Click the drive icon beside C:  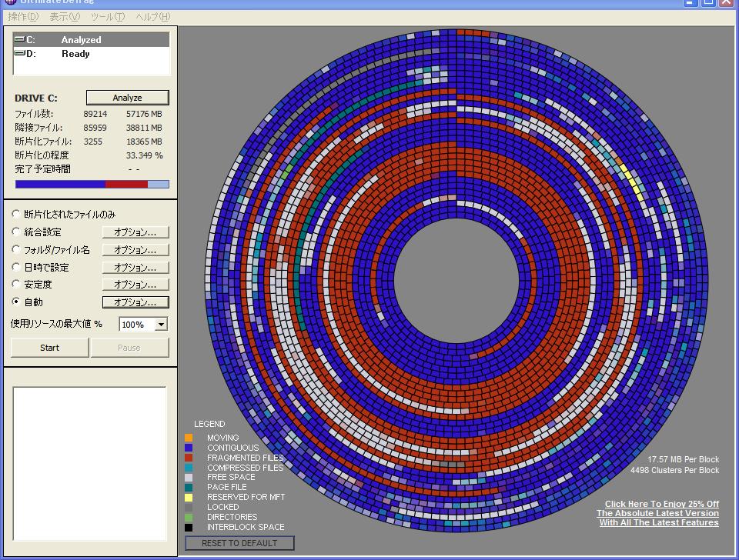[x=19, y=39]
